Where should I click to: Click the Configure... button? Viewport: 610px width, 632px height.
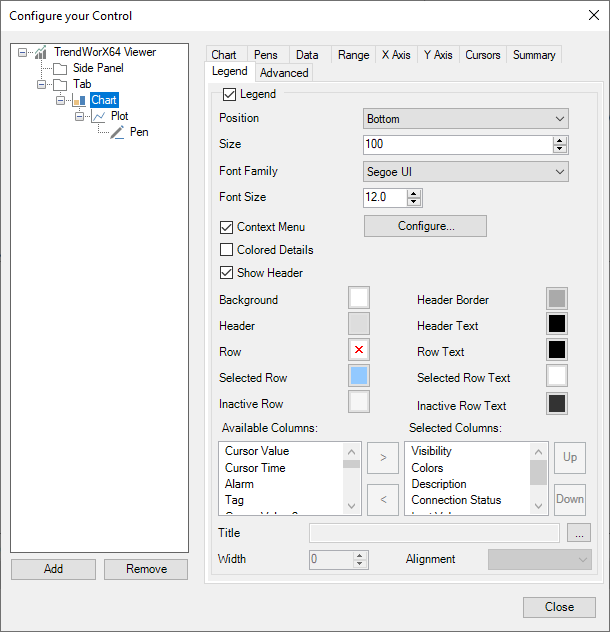tap(425, 226)
